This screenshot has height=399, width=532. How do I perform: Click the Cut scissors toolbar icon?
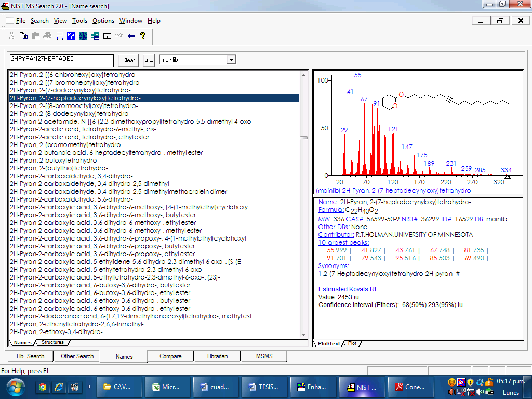[11, 36]
